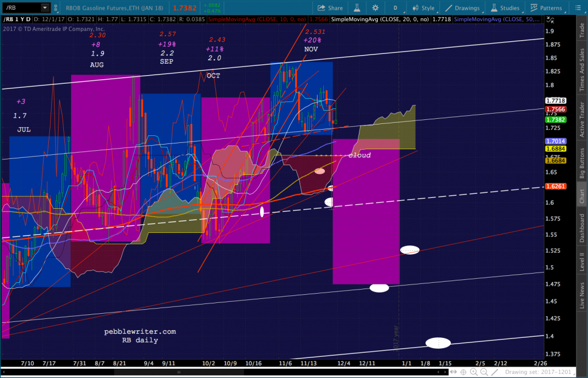Click the green 1.7382 price axis bubble
Viewport: 588px width, 378px height.
[x=555, y=119]
